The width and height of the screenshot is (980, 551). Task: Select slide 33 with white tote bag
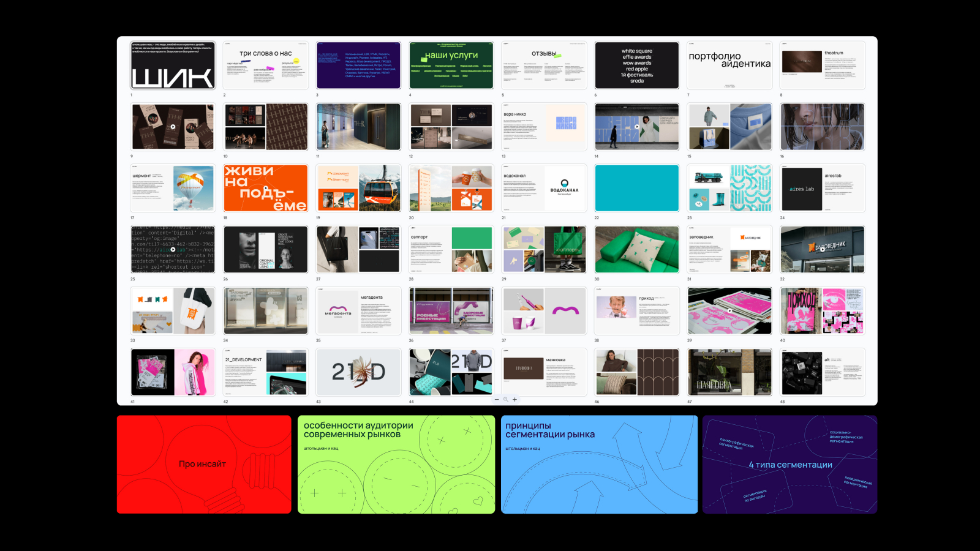[173, 310]
